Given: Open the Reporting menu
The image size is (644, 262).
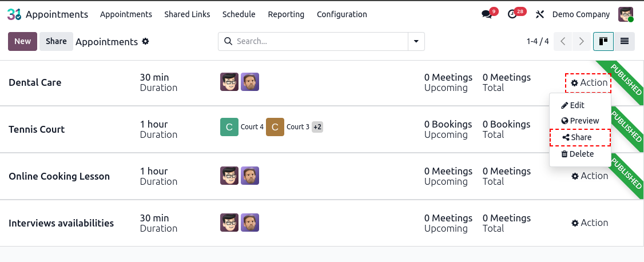Looking at the screenshot, I should pos(286,14).
